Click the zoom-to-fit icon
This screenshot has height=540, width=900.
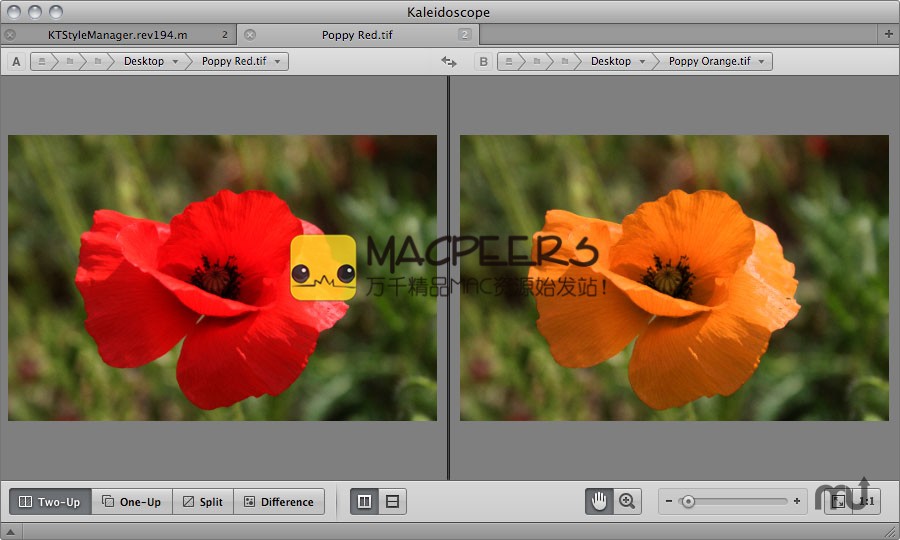(838, 502)
